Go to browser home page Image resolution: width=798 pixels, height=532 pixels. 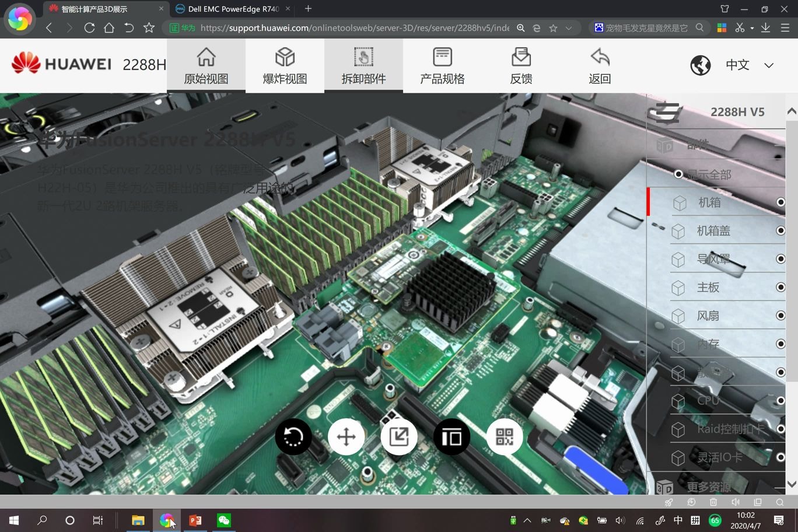coord(109,27)
